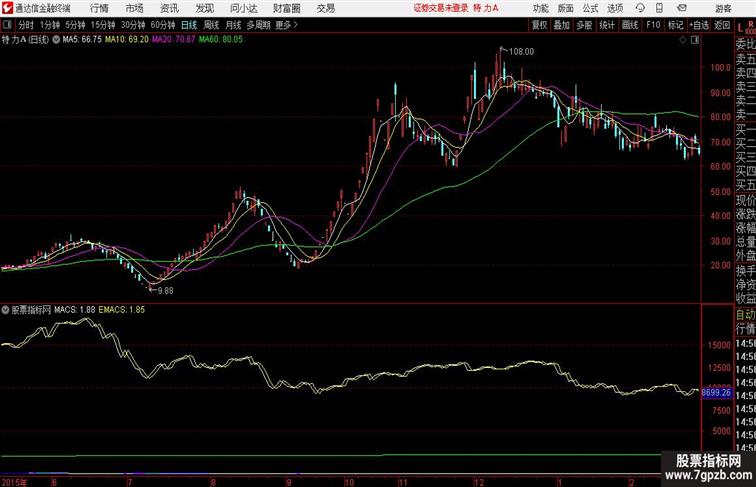Open the 选项 menu

615,8
